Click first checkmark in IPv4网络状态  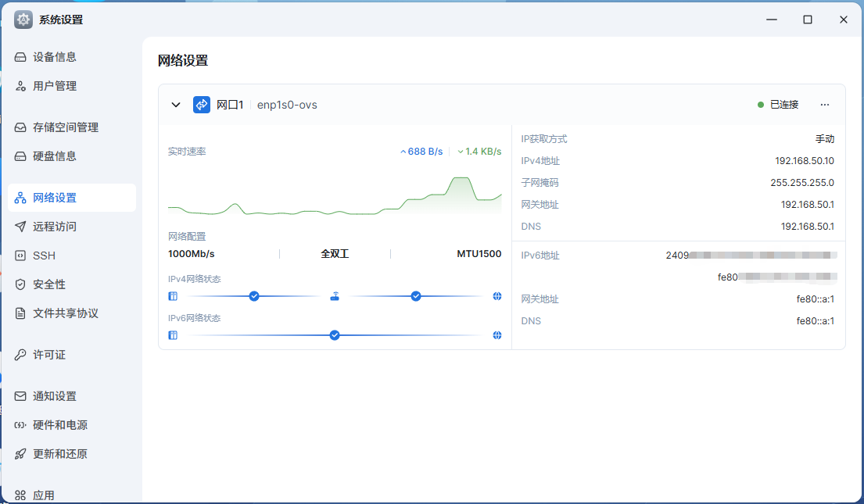(254, 296)
